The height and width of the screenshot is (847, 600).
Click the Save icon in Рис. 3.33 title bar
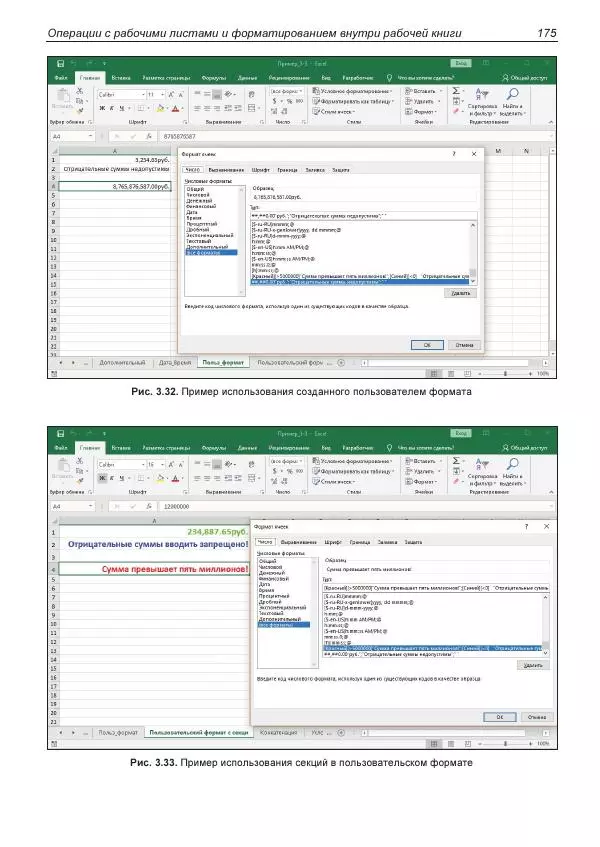[x=60, y=434]
